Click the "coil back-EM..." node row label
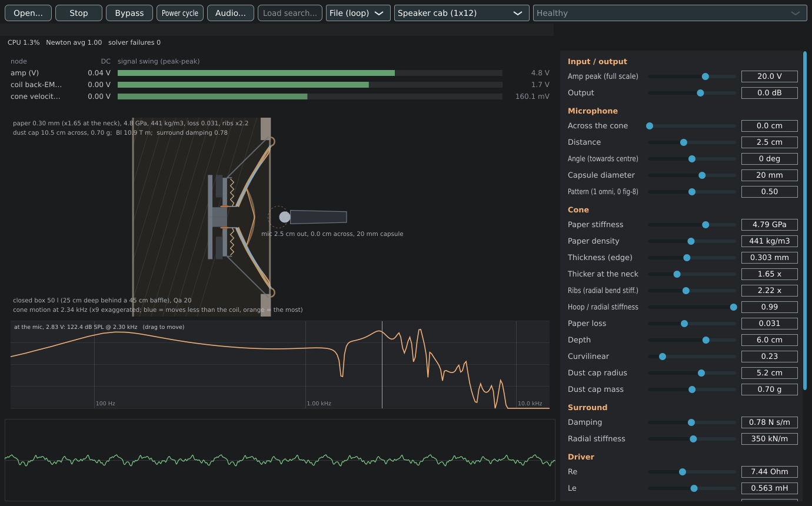The image size is (812, 506). pyautogui.click(x=36, y=85)
